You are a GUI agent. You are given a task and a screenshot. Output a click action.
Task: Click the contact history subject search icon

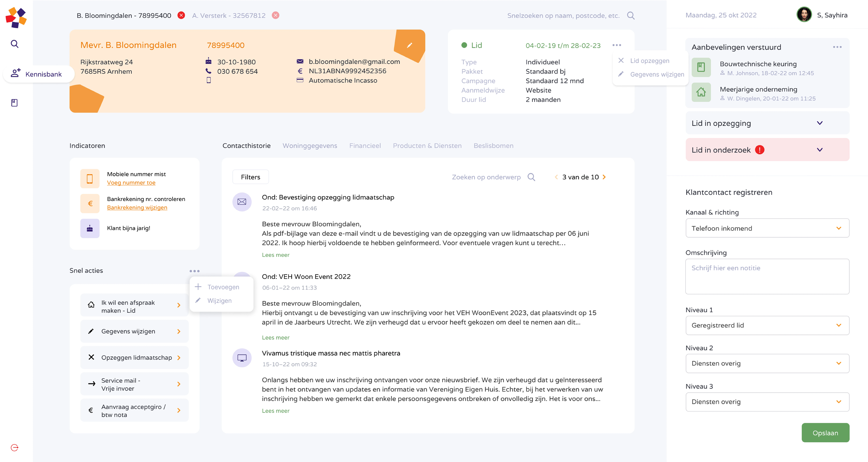pyautogui.click(x=531, y=177)
